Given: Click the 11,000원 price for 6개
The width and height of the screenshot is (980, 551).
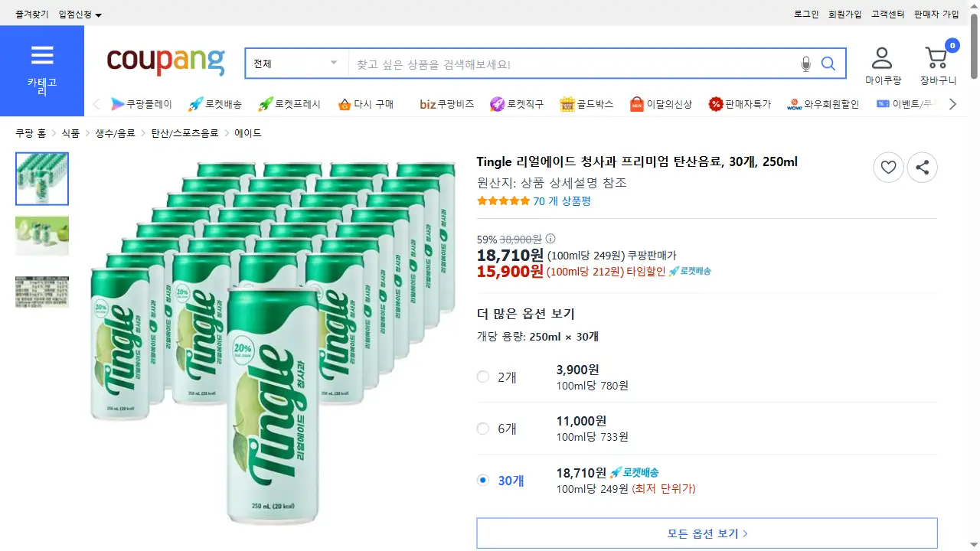Looking at the screenshot, I should point(581,421).
